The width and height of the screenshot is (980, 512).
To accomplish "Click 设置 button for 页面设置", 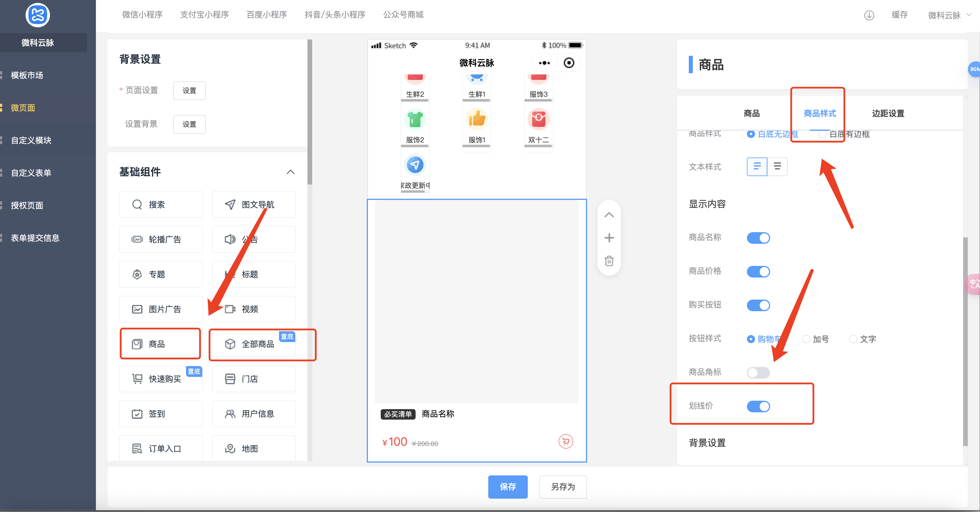I will click(x=189, y=91).
